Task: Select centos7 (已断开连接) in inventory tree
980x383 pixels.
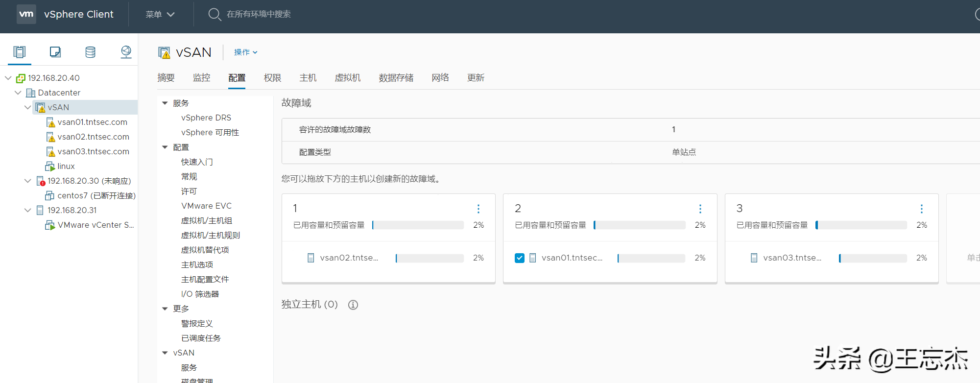Action: tap(96, 195)
